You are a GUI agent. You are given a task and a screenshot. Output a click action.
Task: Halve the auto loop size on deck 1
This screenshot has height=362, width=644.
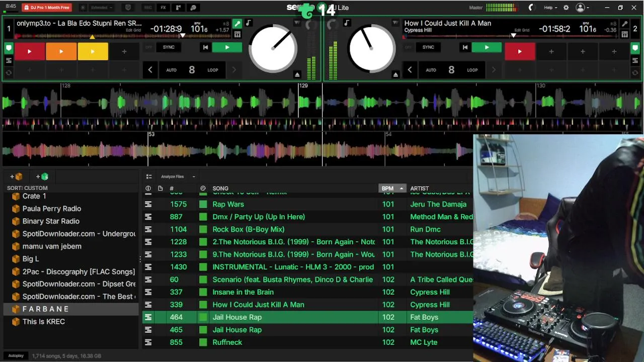[x=150, y=70]
